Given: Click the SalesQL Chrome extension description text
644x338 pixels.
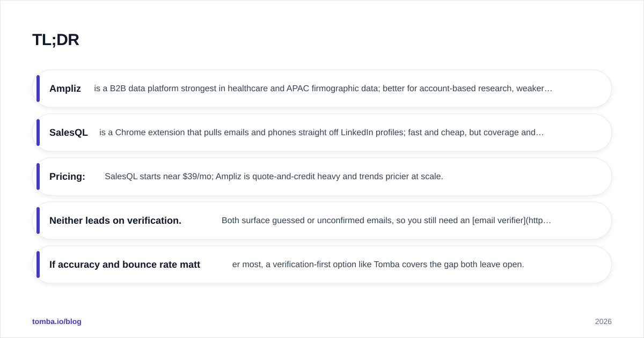Looking at the screenshot, I should pyautogui.click(x=321, y=133).
